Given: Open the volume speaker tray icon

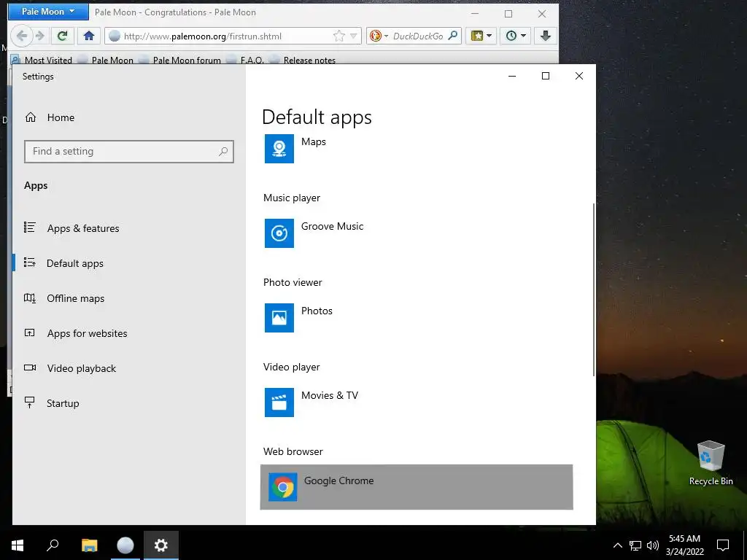Looking at the screenshot, I should tap(653, 545).
